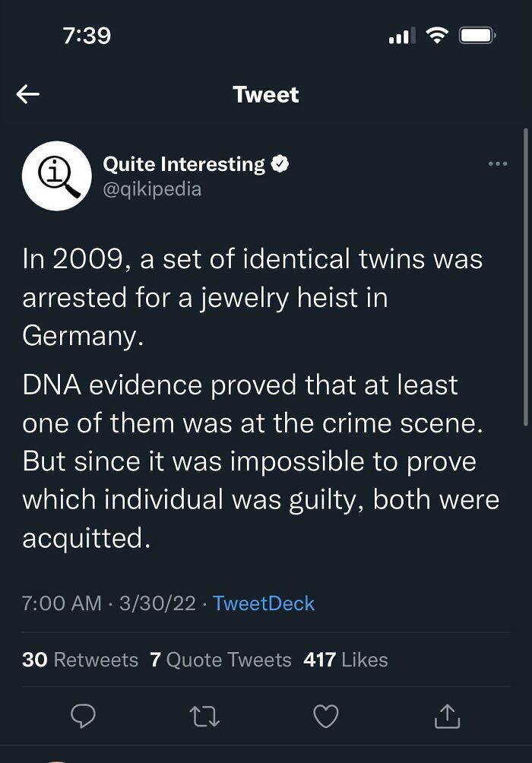View the 7 Quote Tweets list
532x763 pixels.
point(220,660)
